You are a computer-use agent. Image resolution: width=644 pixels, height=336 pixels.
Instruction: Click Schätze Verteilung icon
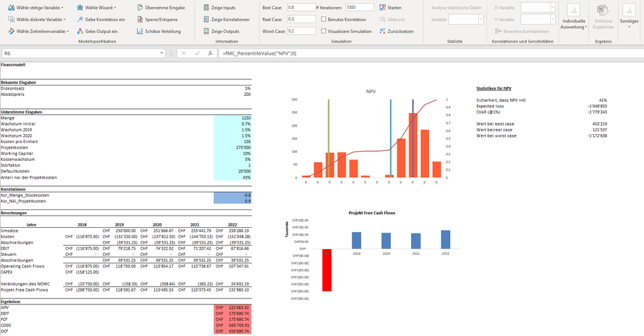pos(140,31)
